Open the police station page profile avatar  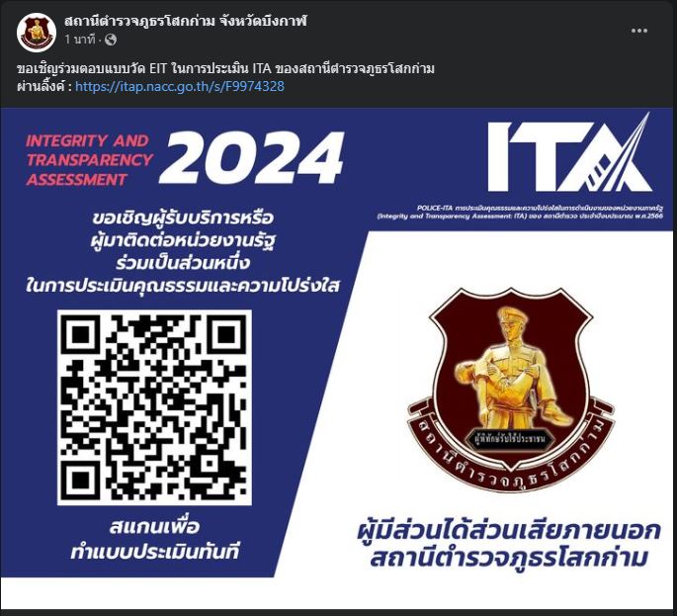pos(37,33)
